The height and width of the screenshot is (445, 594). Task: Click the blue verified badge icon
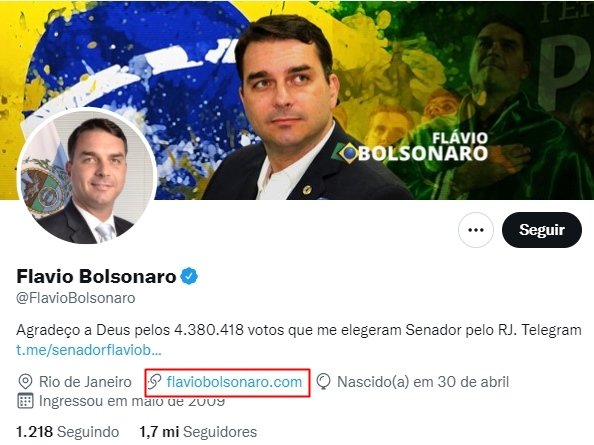click(x=189, y=276)
